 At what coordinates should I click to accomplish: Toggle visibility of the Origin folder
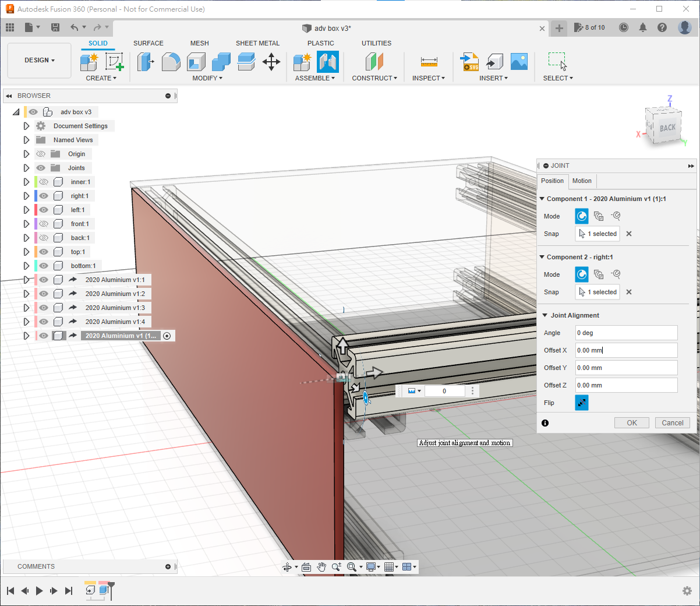41,154
